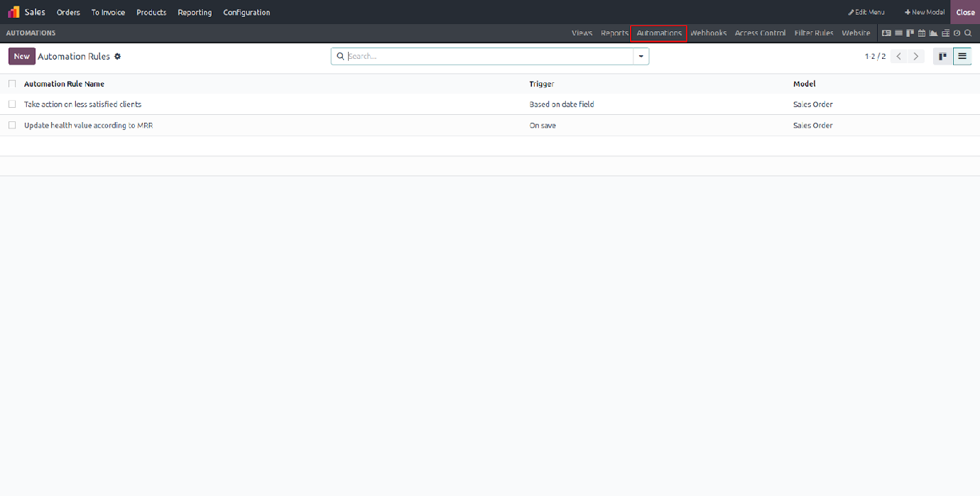Click 'On save' trigger cell
The image size is (980, 496).
point(543,126)
